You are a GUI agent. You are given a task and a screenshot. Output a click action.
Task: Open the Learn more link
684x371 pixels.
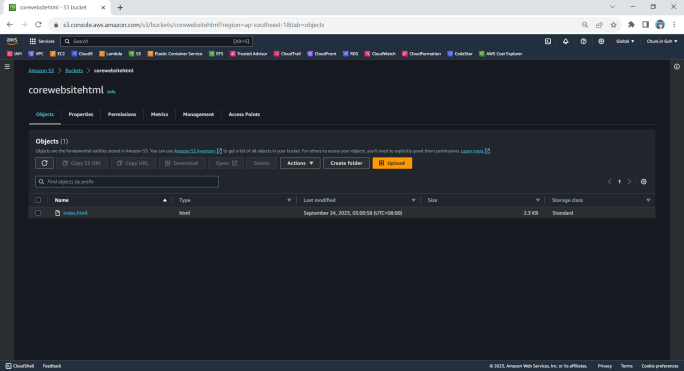coord(475,151)
